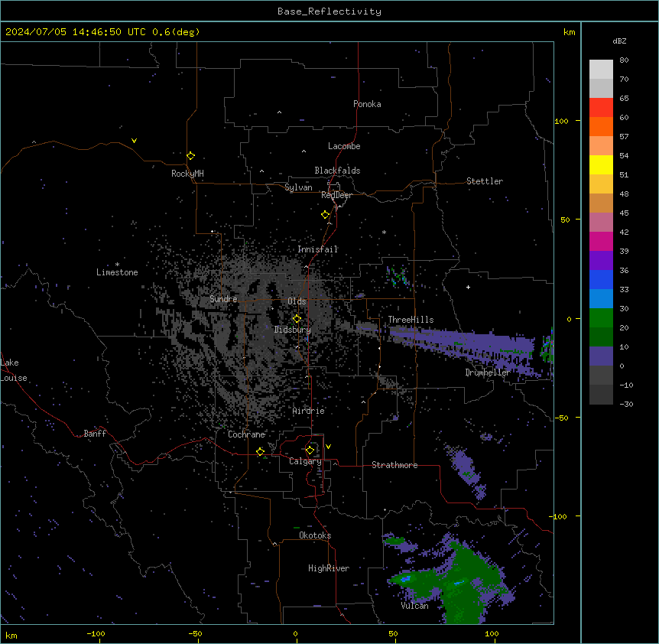Viewport: 659px width, 644px height.
Task: Click the white plus marker west of Drumheller area
Action: tap(468, 287)
